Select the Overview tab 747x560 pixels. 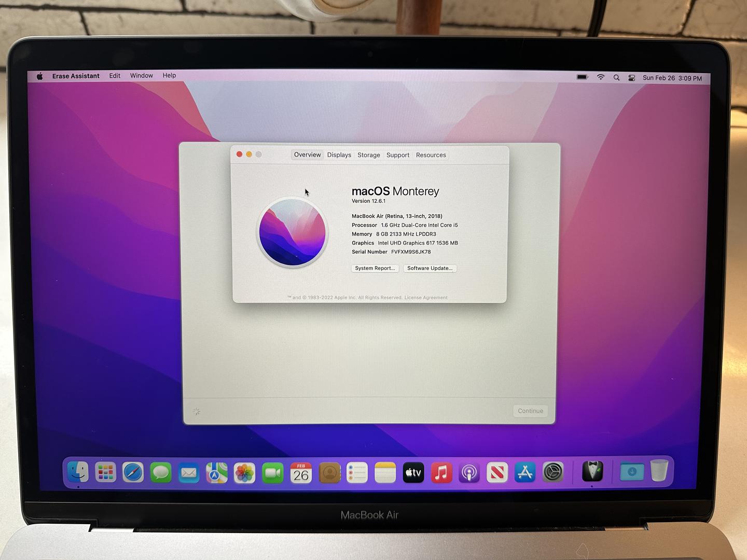tap(307, 155)
